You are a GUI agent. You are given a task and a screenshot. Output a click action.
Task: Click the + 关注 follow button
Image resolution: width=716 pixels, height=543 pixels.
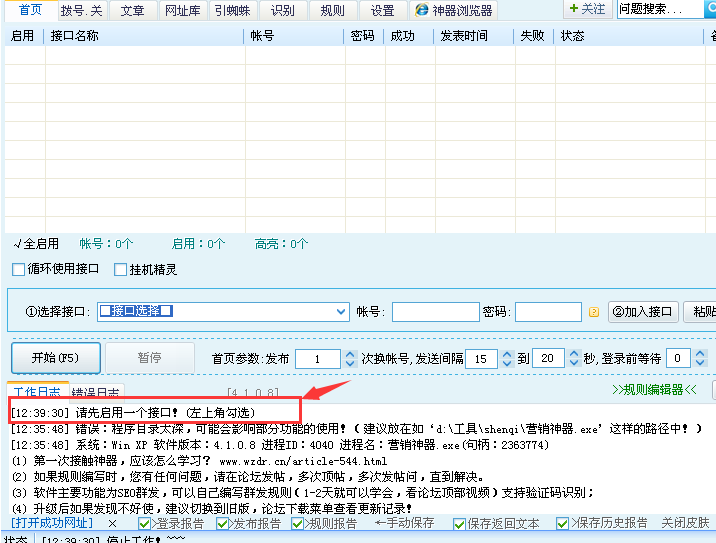[587, 9]
